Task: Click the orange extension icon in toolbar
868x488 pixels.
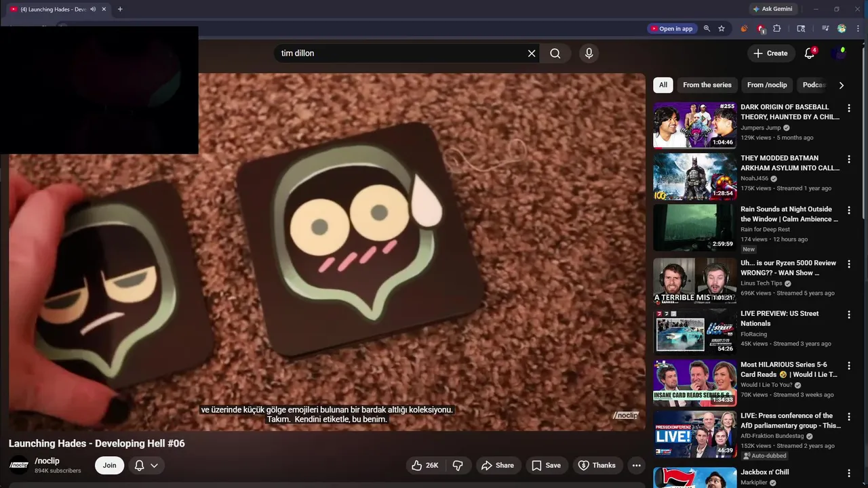Action: click(744, 28)
